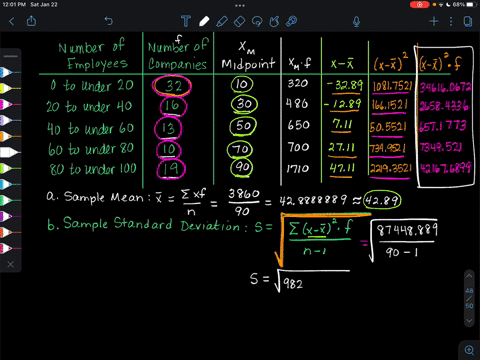Tap the circled sample mean 42.89

(382, 200)
